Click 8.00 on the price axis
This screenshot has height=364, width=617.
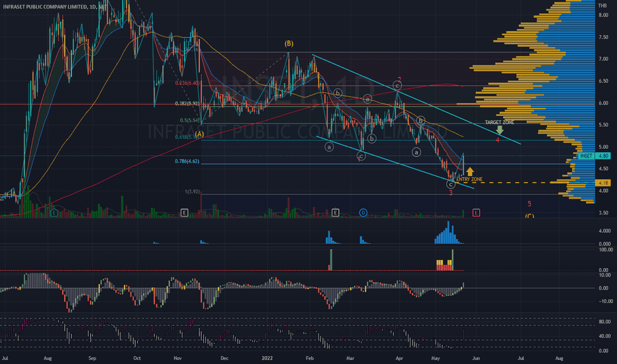[x=603, y=15]
